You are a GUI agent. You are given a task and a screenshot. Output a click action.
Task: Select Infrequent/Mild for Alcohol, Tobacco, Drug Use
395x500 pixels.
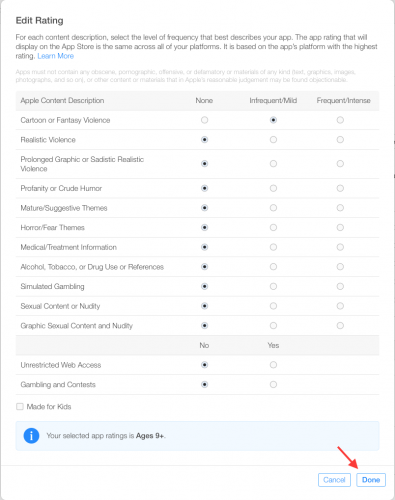(x=273, y=267)
